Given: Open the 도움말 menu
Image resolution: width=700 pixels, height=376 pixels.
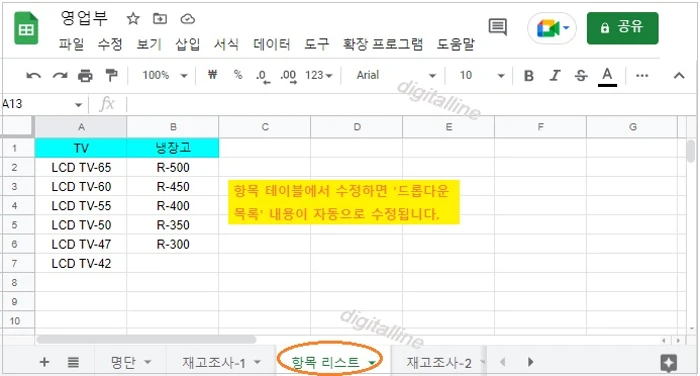Looking at the screenshot, I should 456,44.
